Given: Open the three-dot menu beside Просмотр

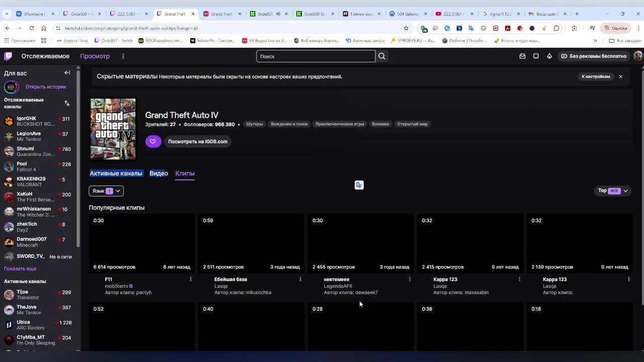Looking at the screenshot, I should coord(123,56).
